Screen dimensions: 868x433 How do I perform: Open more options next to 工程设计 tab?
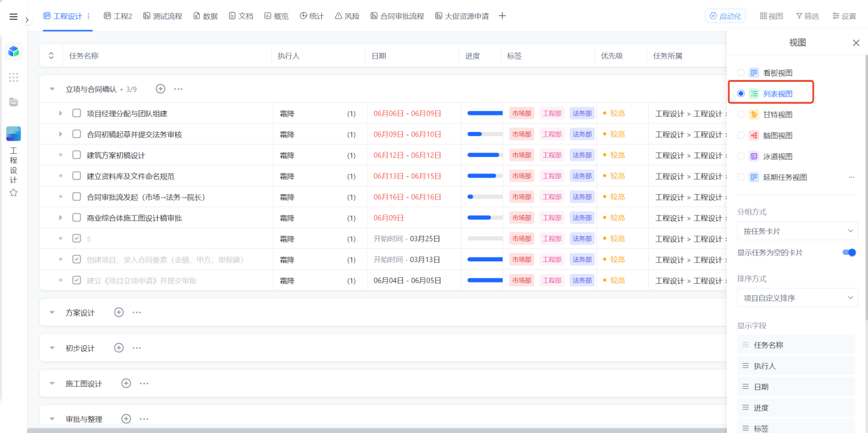click(x=88, y=16)
